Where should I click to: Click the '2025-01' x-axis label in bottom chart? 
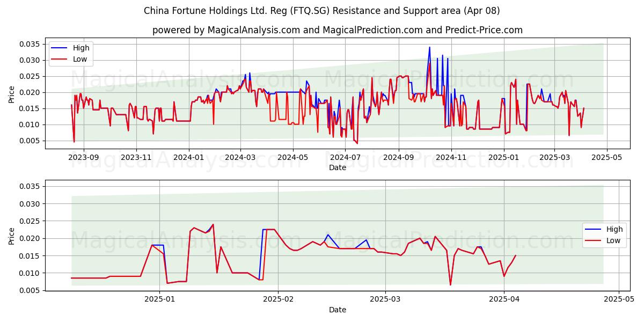[x=160, y=300]
